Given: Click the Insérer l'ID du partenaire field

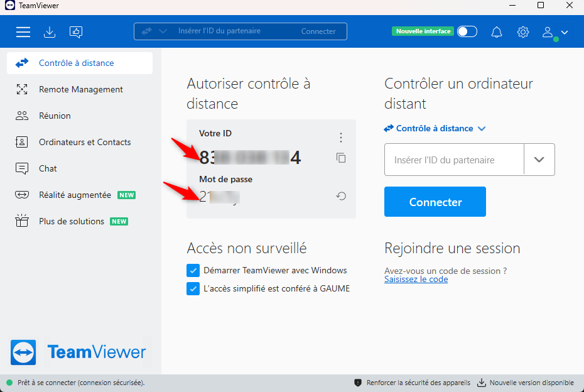Looking at the screenshot, I should [x=454, y=160].
